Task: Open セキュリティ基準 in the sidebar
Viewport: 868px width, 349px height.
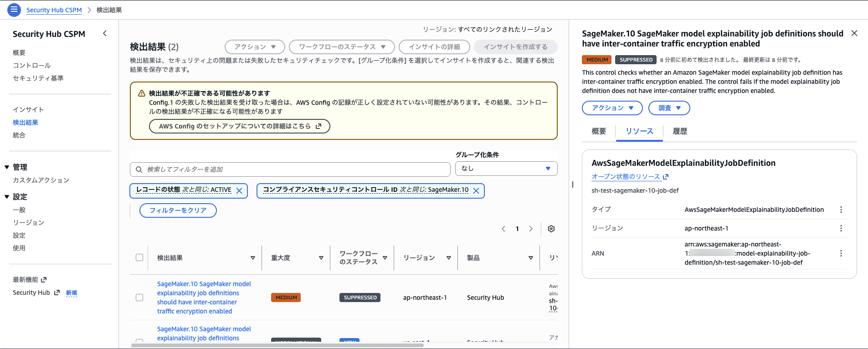Action: point(38,78)
